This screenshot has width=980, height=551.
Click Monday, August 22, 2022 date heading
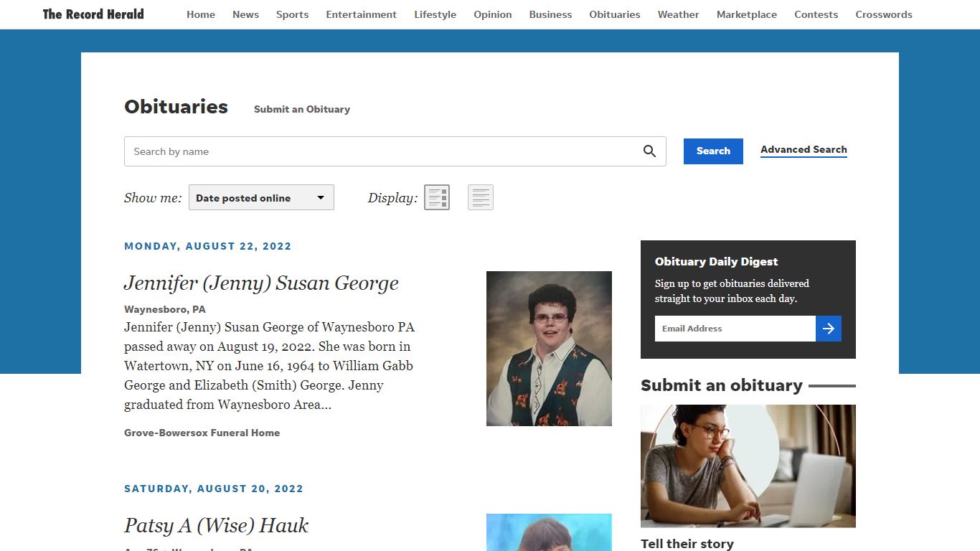(x=208, y=246)
